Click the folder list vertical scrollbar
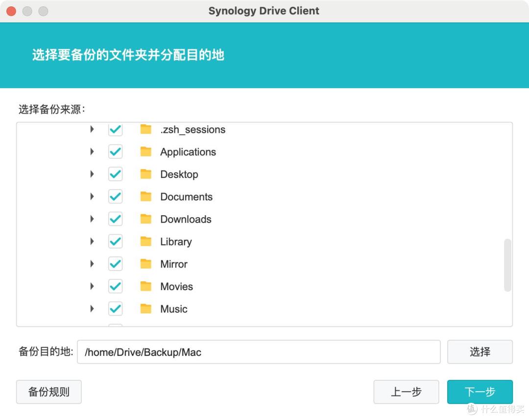Viewport: 529px width, 420px height. click(507, 265)
